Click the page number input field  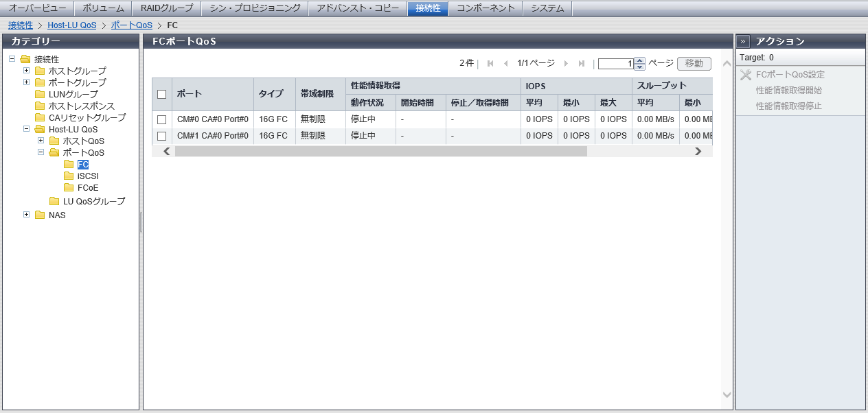(615, 64)
